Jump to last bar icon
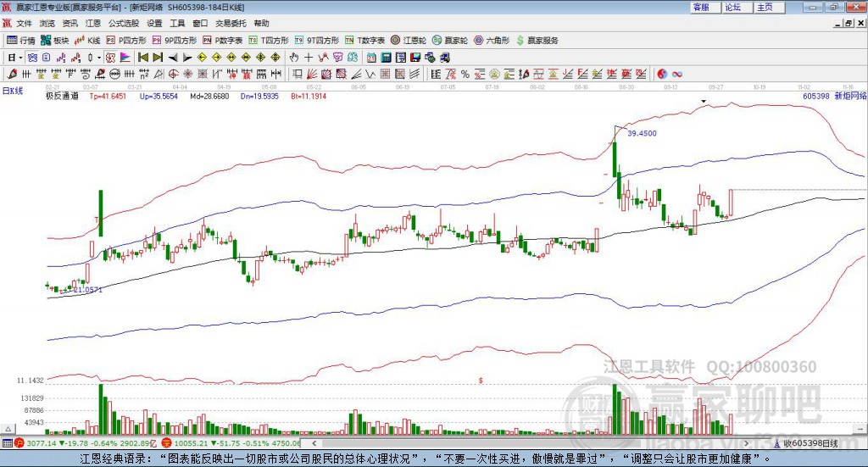The width and height of the screenshot is (868, 467). 158,58
